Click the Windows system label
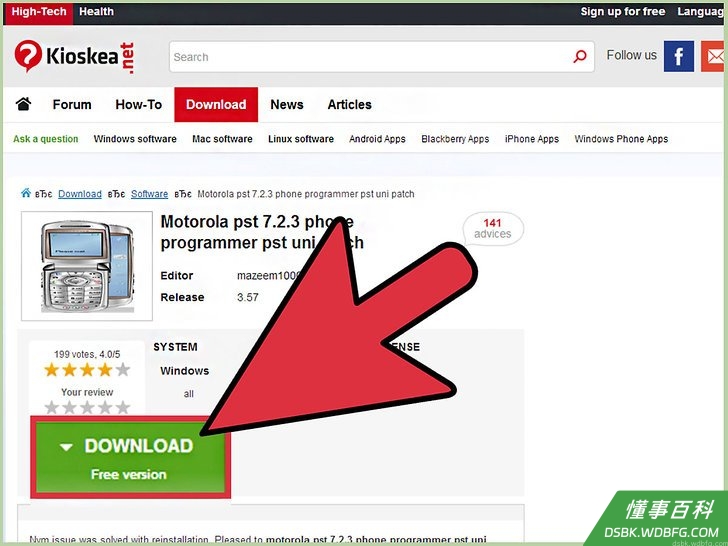728x546 pixels. point(184,371)
